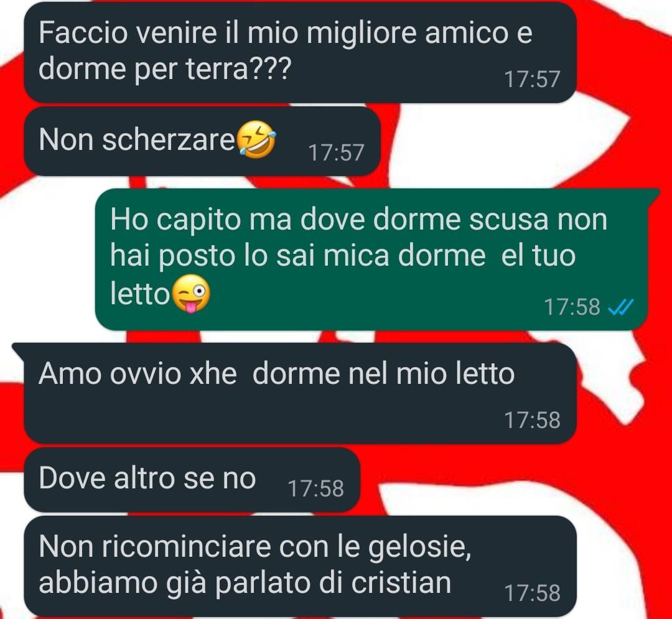Tap the word 'gelosie,' in the bottom message
The height and width of the screenshot is (619, 672).
tap(420, 548)
